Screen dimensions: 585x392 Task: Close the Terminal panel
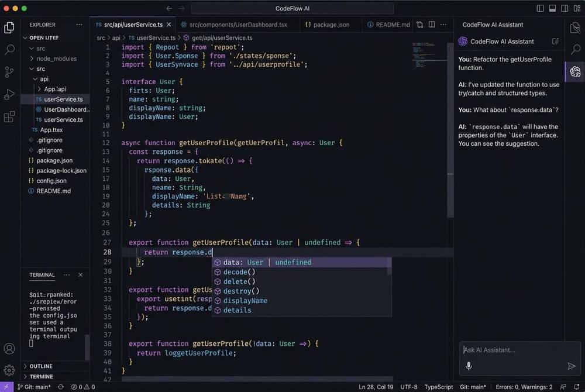80,275
